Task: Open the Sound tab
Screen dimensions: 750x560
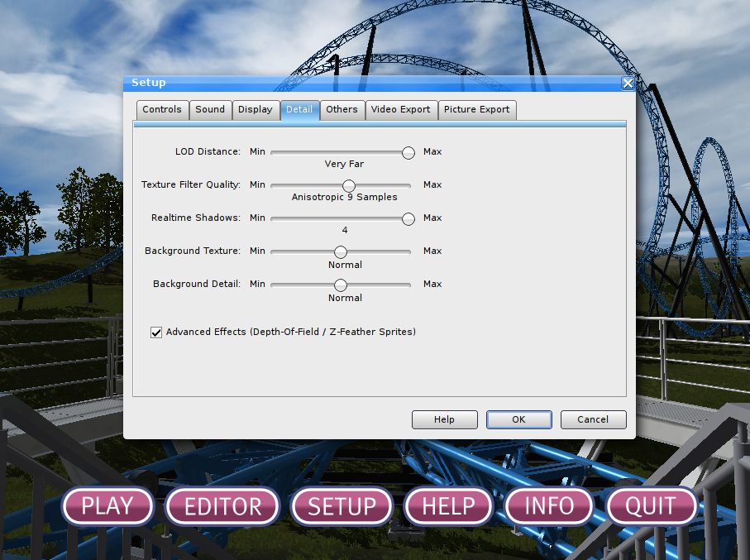Action: click(210, 109)
